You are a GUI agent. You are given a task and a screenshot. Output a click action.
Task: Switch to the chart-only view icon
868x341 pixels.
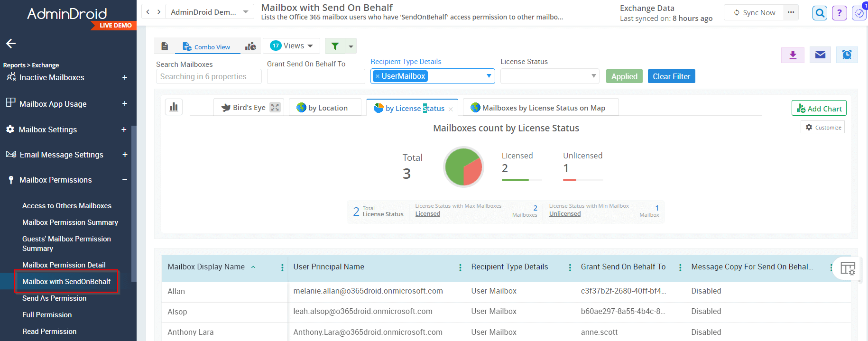pos(250,46)
